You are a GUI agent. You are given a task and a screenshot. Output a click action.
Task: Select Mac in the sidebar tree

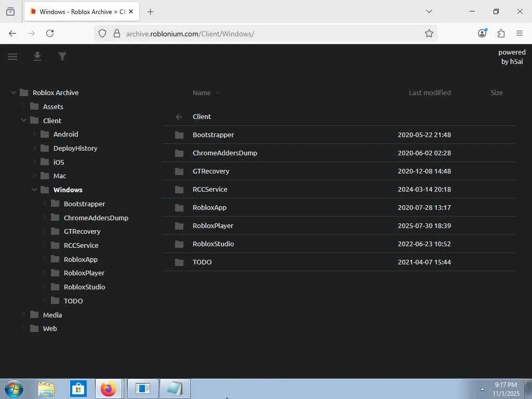point(59,176)
